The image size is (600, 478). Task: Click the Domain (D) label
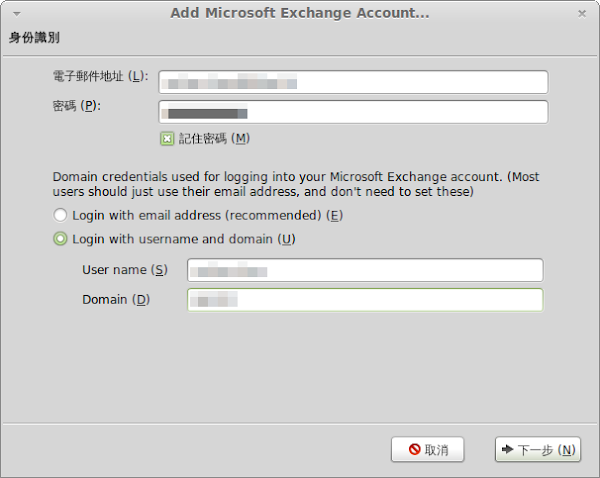(x=116, y=300)
